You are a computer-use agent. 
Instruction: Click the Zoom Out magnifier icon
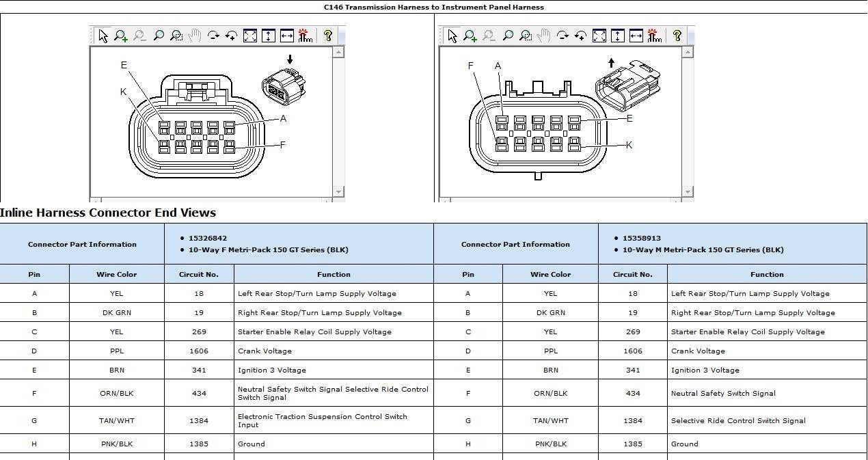coord(139,34)
